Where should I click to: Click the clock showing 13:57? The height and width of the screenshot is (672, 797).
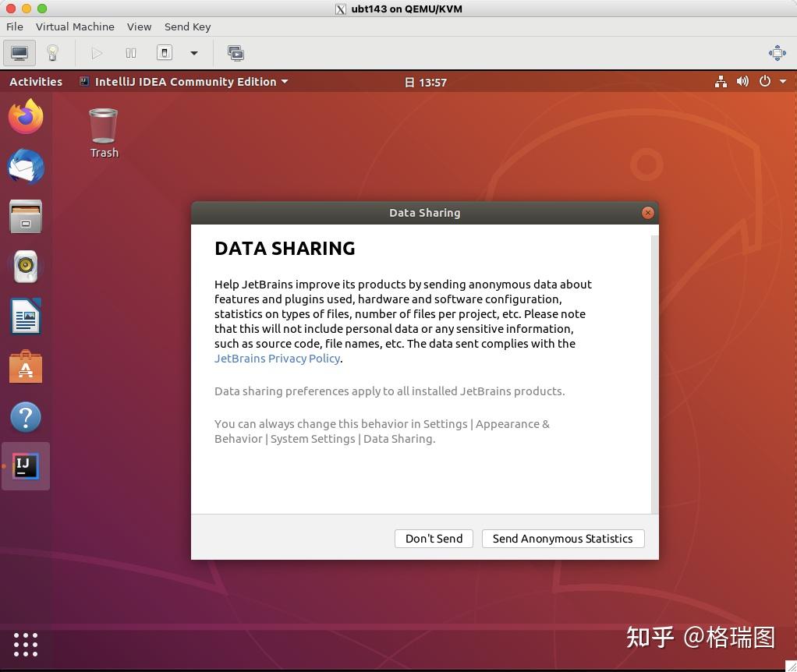point(426,83)
